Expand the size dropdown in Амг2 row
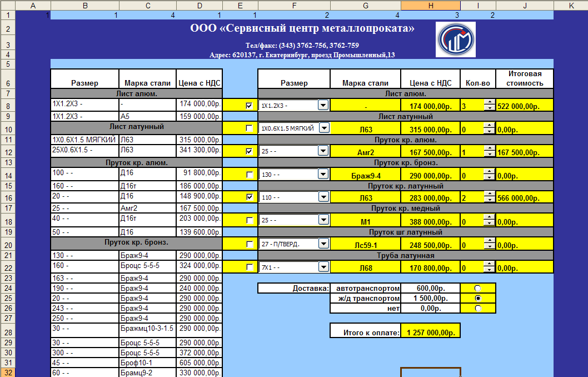The height and width of the screenshot is (377, 588). click(x=323, y=151)
